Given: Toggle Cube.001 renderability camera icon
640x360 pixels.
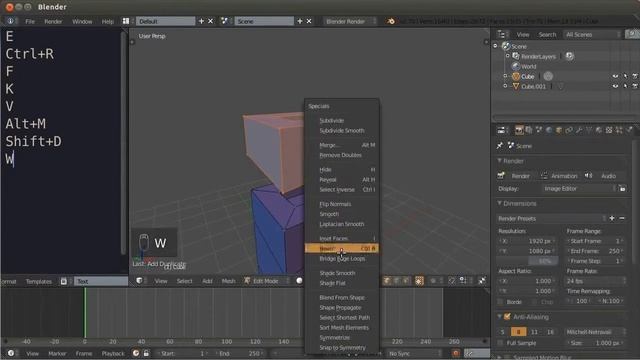Looking at the screenshot, I should (635, 86).
